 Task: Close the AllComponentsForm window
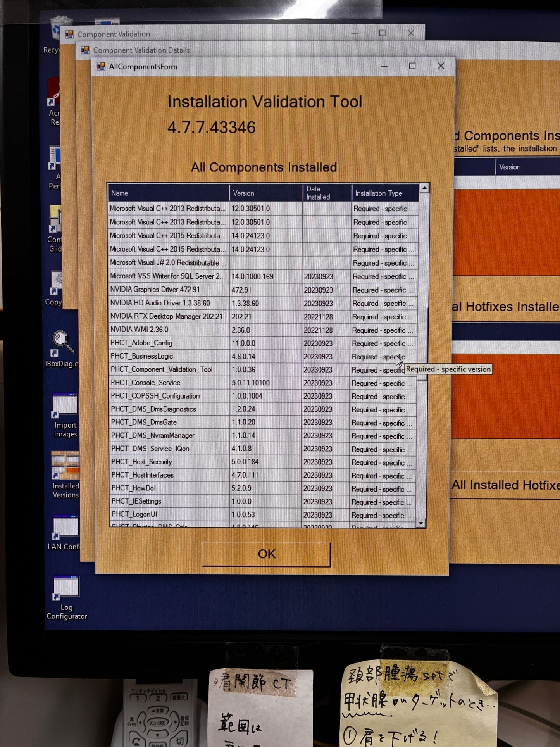(x=441, y=66)
